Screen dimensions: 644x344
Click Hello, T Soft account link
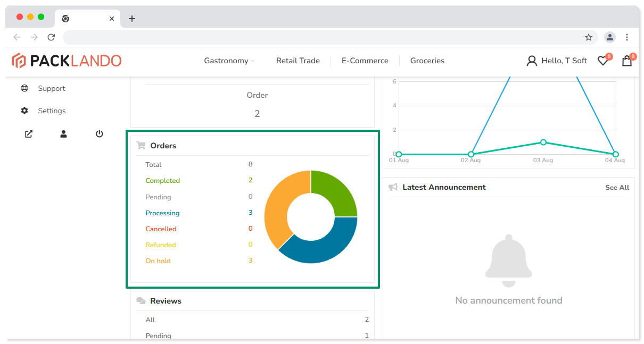point(564,61)
